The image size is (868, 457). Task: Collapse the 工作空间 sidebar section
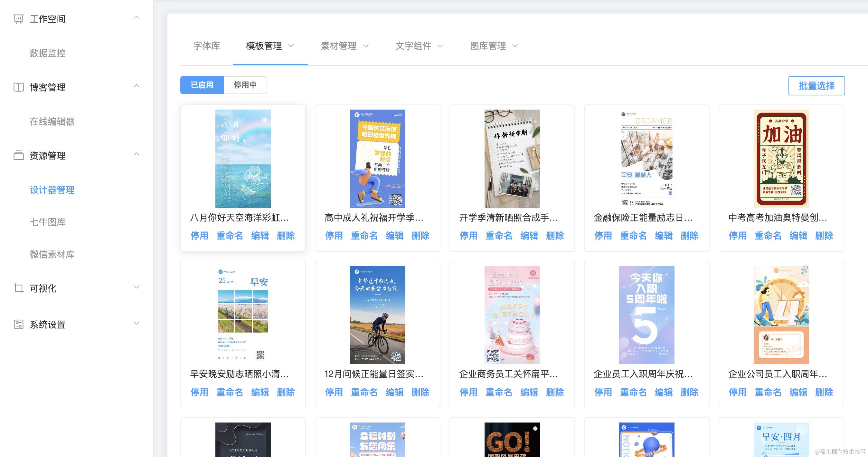[137, 17]
